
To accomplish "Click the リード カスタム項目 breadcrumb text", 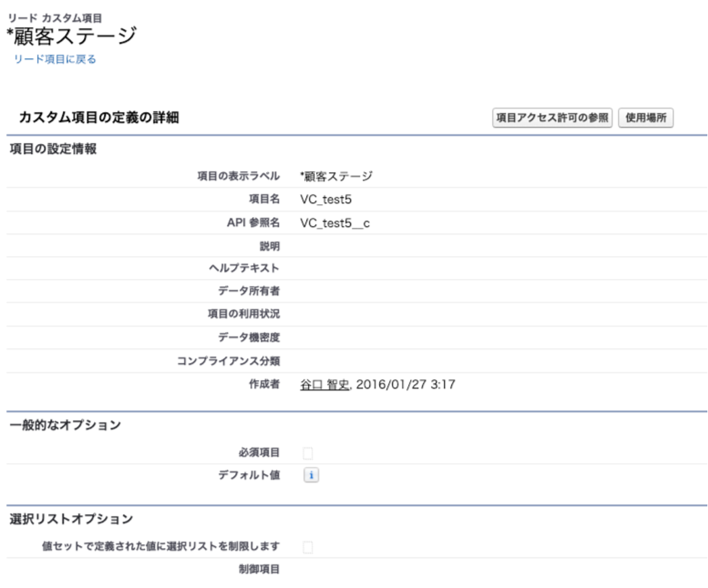I will point(55,18).
